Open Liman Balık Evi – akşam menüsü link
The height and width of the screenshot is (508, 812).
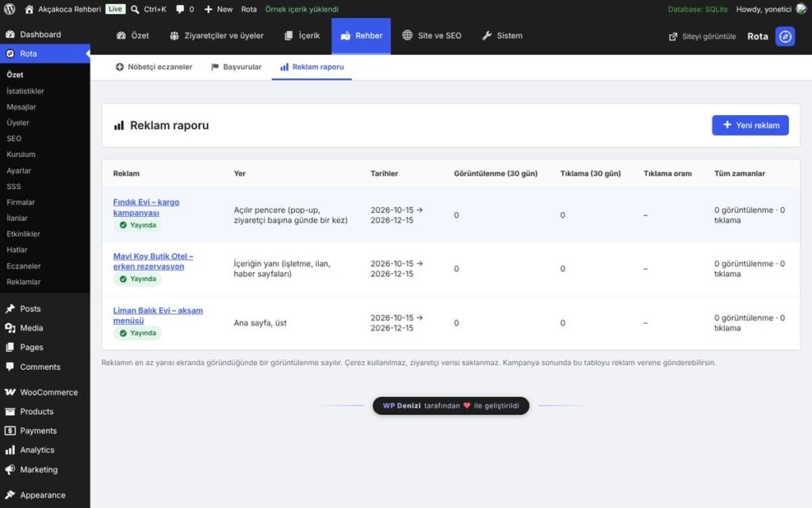pyautogui.click(x=158, y=315)
